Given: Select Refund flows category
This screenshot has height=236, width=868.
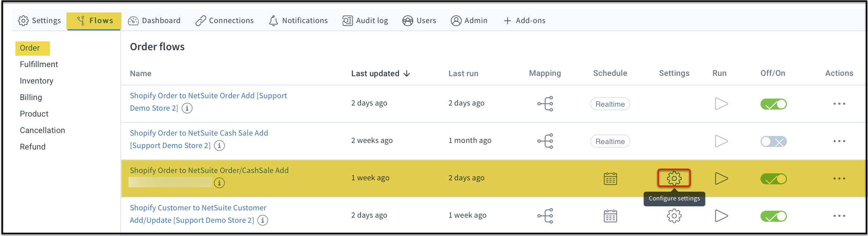Looking at the screenshot, I should (33, 147).
